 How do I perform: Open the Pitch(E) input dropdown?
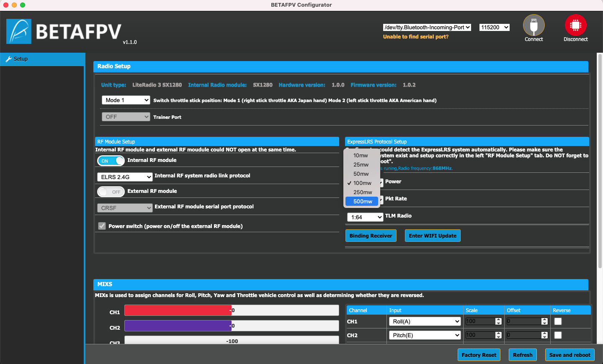(x=425, y=335)
